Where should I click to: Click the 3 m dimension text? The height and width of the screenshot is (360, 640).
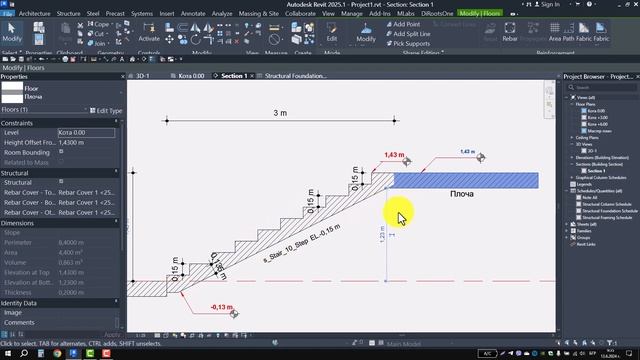click(280, 113)
